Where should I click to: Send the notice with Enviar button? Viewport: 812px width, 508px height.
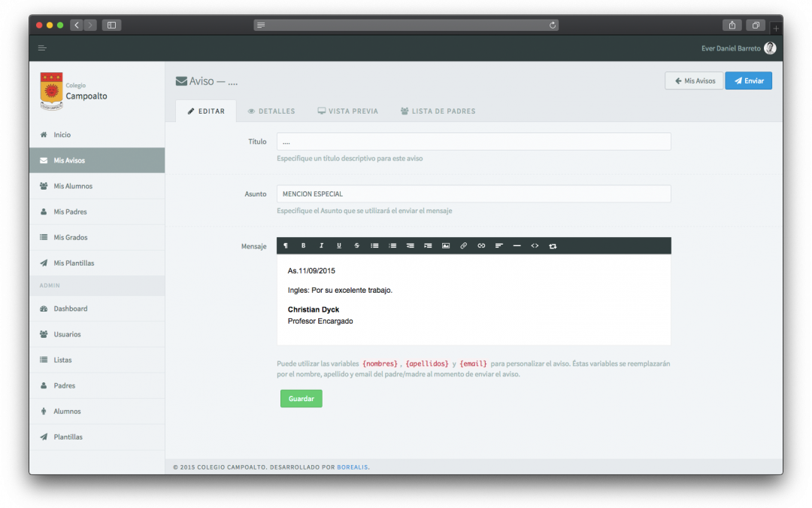pyautogui.click(x=748, y=81)
